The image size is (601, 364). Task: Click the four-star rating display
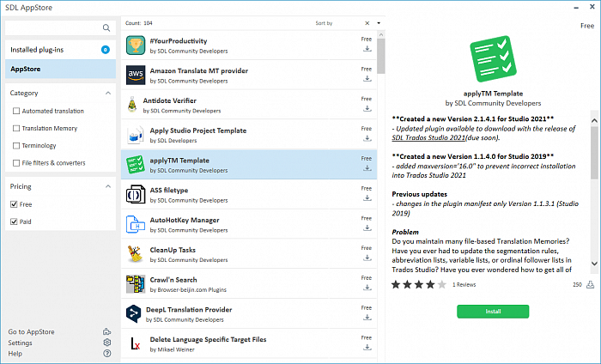click(x=419, y=285)
